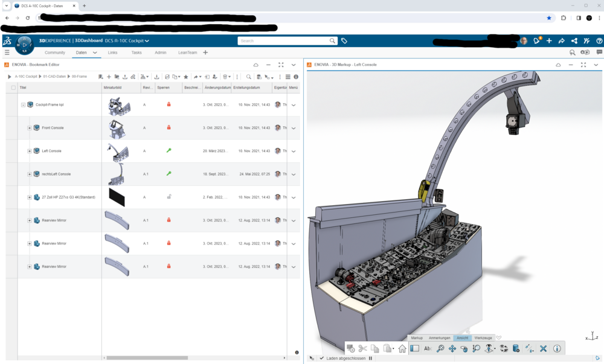604x364 pixels.
Task: Toggle the lock on Left Console row
Action: [169, 150]
